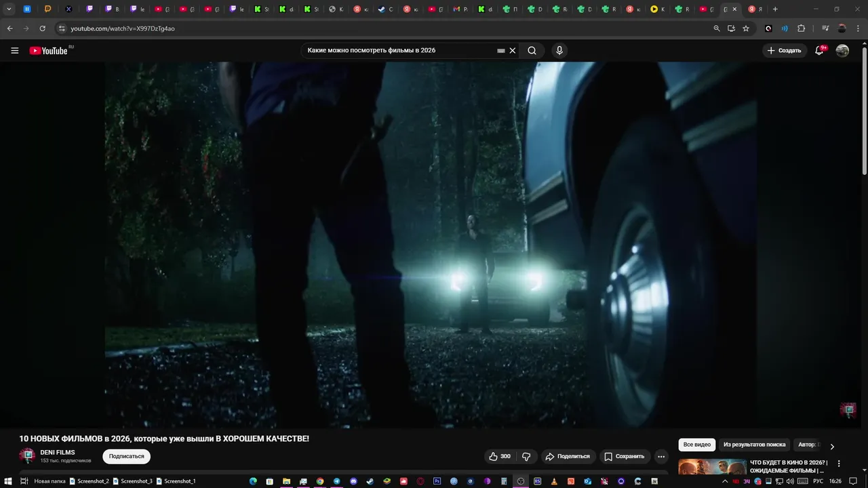The image size is (868, 488).
Task: Open more actions three-dot menu
Action: (x=661, y=456)
